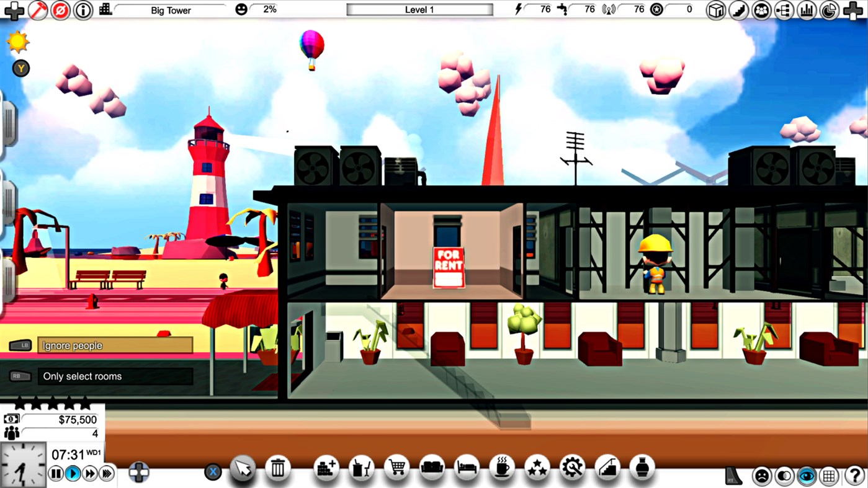
Task: Click the cash banknote icon
Action: point(11,420)
